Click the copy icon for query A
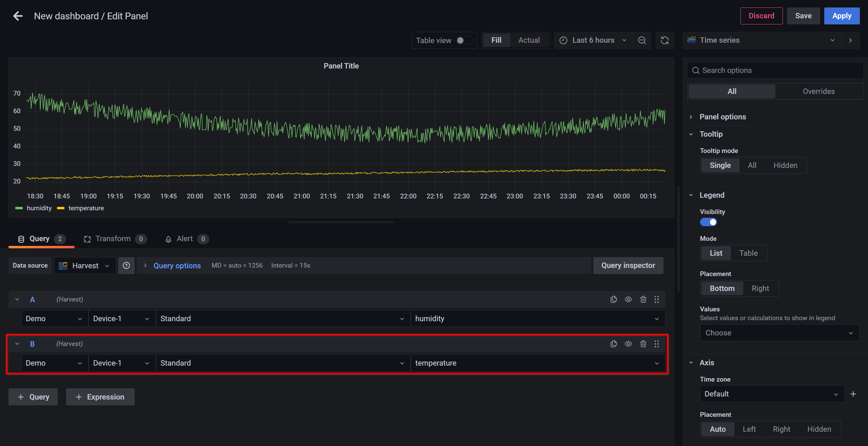Viewport: 868px width, 446px height. pos(613,299)
